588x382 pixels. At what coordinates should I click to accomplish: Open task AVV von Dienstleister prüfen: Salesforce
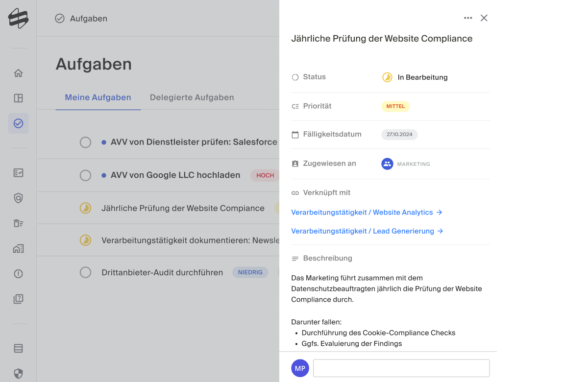194,142
